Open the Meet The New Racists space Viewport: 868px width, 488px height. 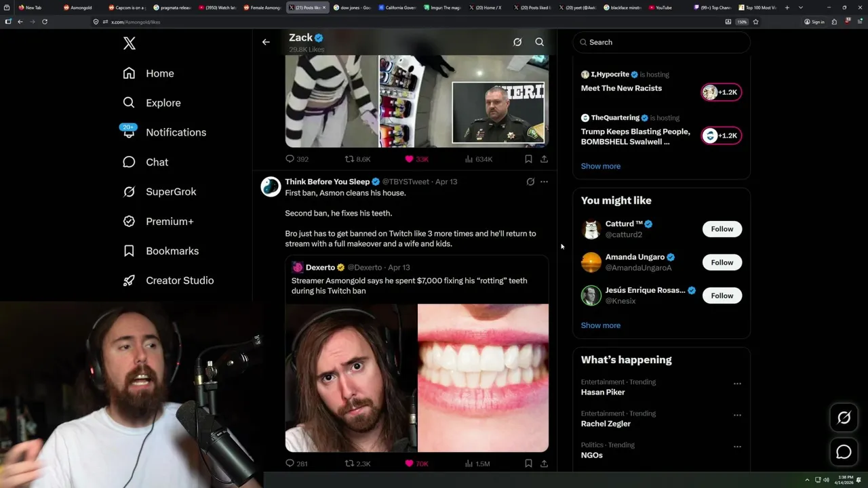click(621, 88)
